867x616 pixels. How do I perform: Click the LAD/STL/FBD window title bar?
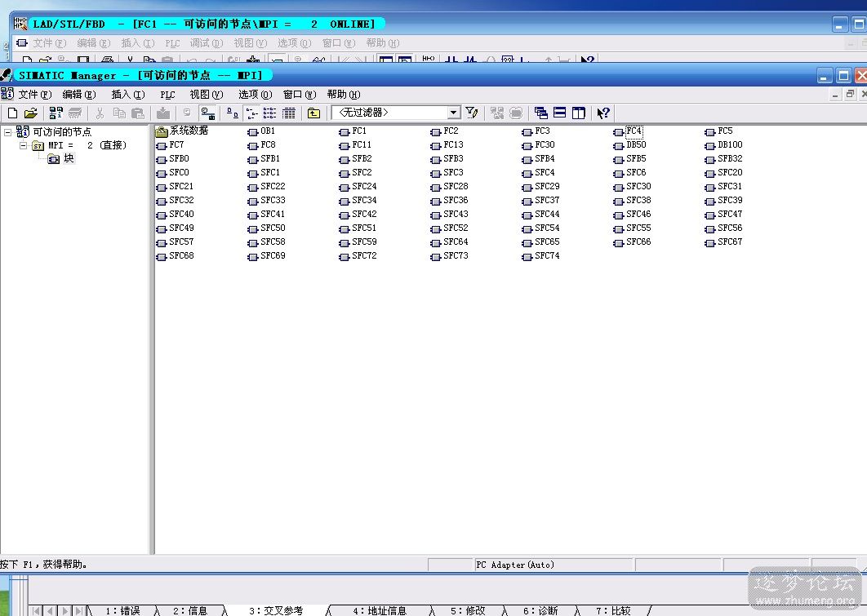420,24
